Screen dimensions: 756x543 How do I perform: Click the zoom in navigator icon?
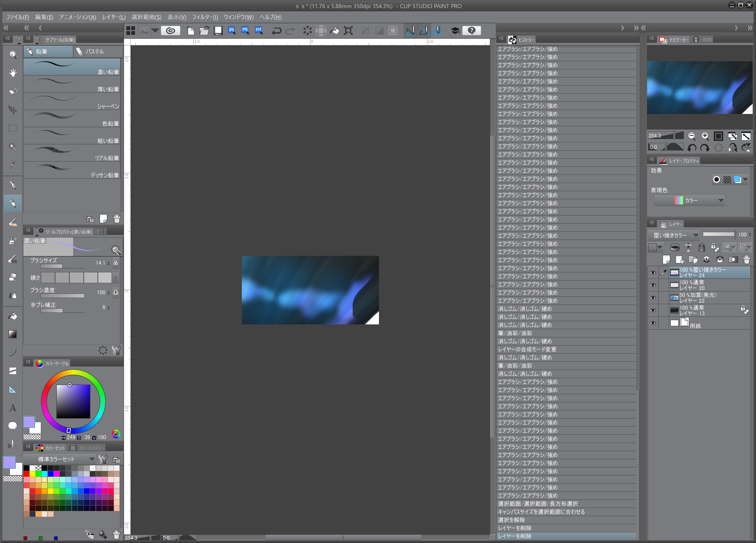click(705, 136)
